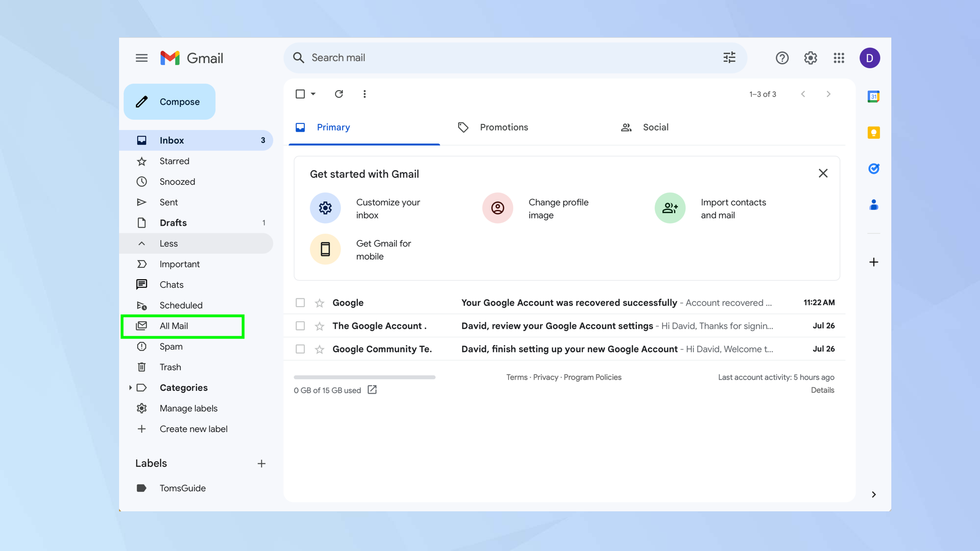
Task: Open the main menu hamburger icon
Action: tap(142, 58)
